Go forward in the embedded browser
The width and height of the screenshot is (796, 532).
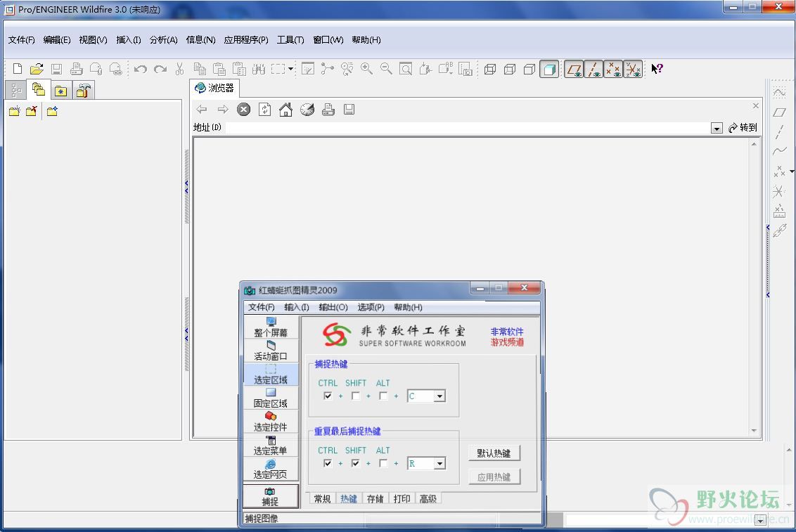(222, 110)
